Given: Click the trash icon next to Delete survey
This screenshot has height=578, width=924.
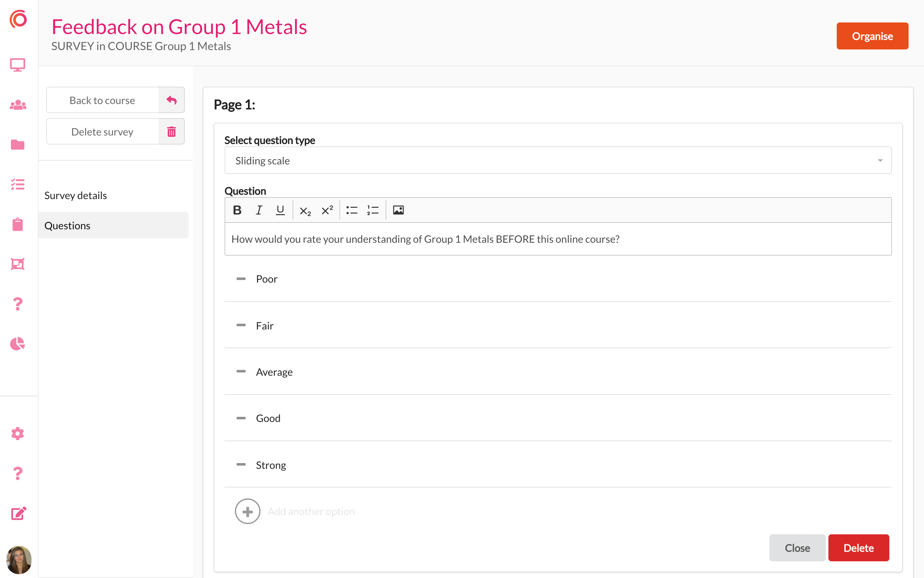Looking at the screenshot, I should [171, 132].
